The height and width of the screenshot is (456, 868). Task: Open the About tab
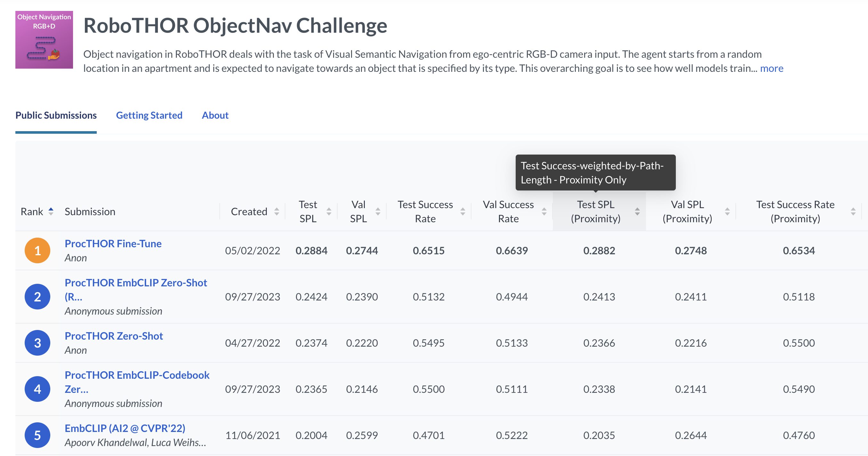click(x=215, y=115)
